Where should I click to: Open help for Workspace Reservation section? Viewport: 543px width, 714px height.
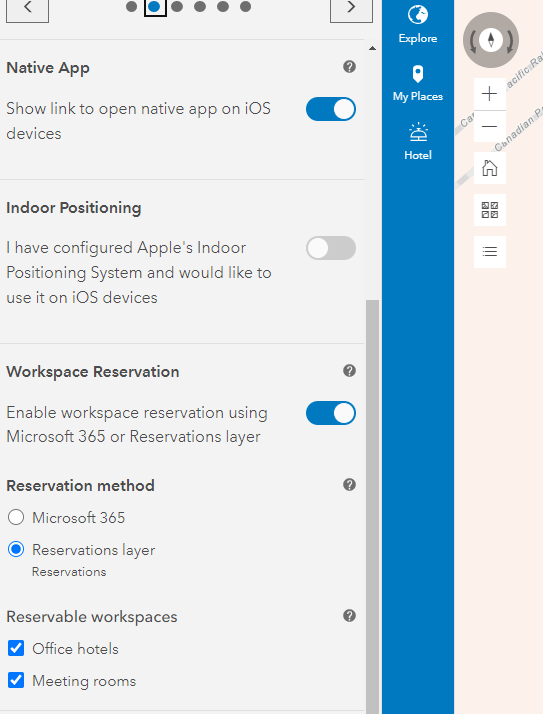pos(349,371)
